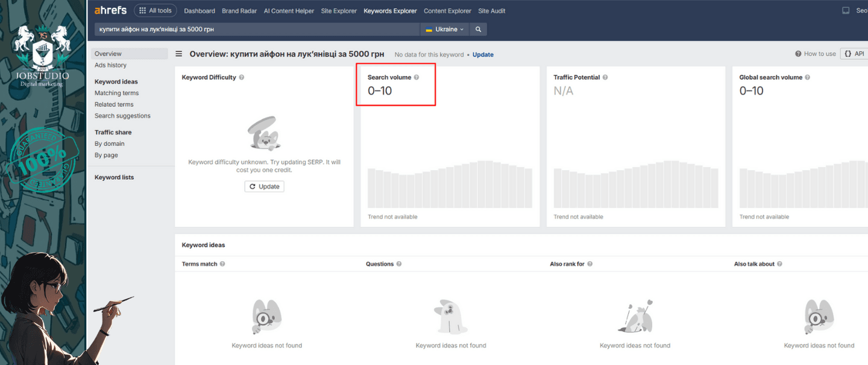Click the Global search volume 0–10 value
Viewport: 868px width, 365px height.
click(752, 91)
